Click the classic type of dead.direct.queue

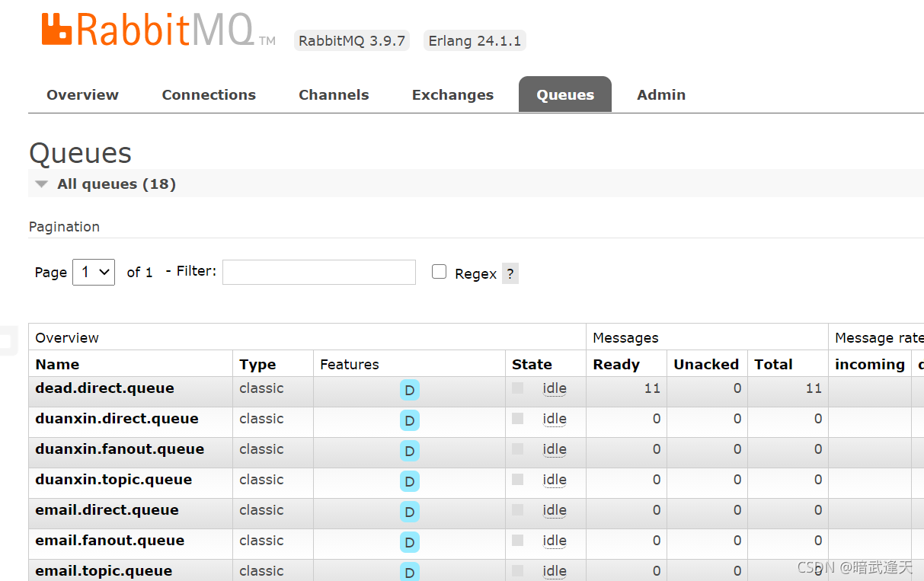coord(261,388)
